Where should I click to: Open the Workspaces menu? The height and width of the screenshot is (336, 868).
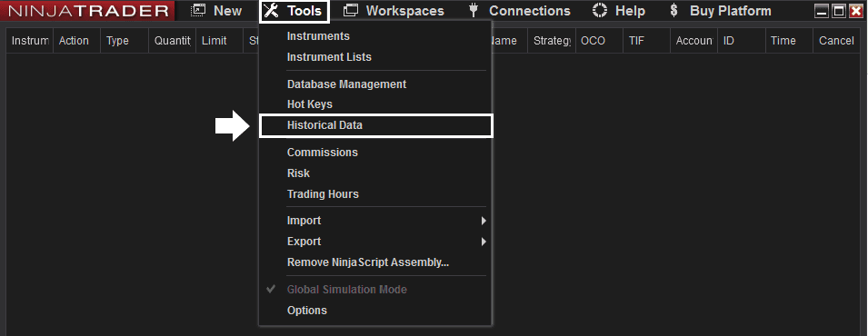tap(394, 11)
